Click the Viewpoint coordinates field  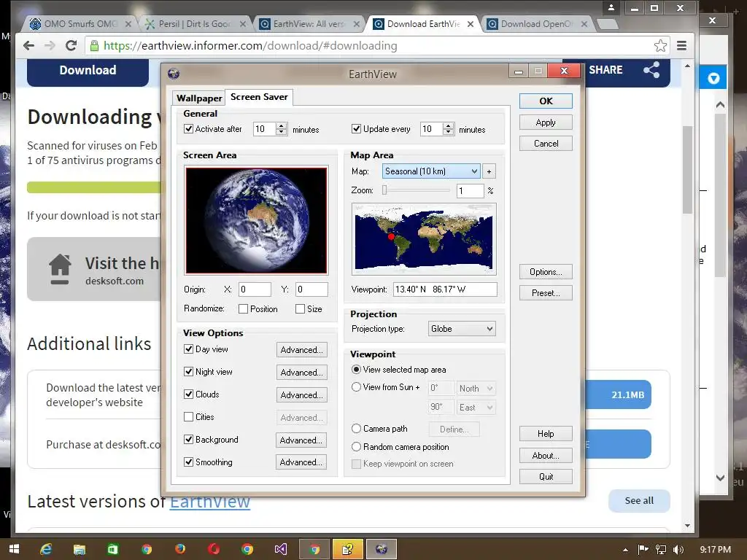[x=445, y=289]
